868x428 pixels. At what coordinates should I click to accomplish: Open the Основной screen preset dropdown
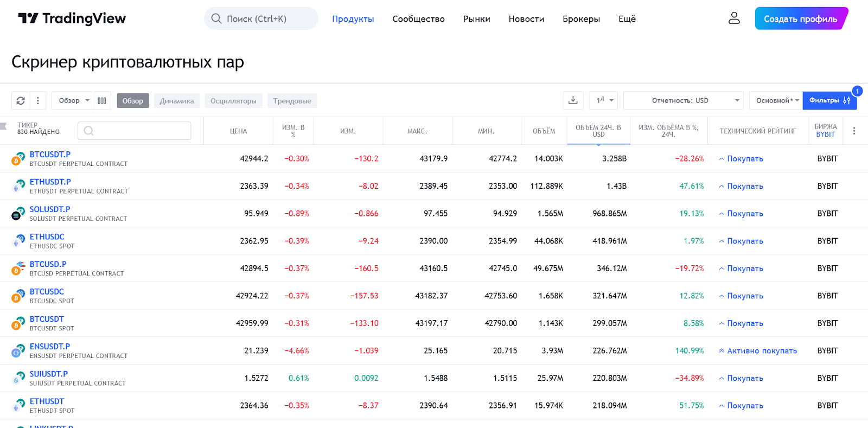pos(776,100)
